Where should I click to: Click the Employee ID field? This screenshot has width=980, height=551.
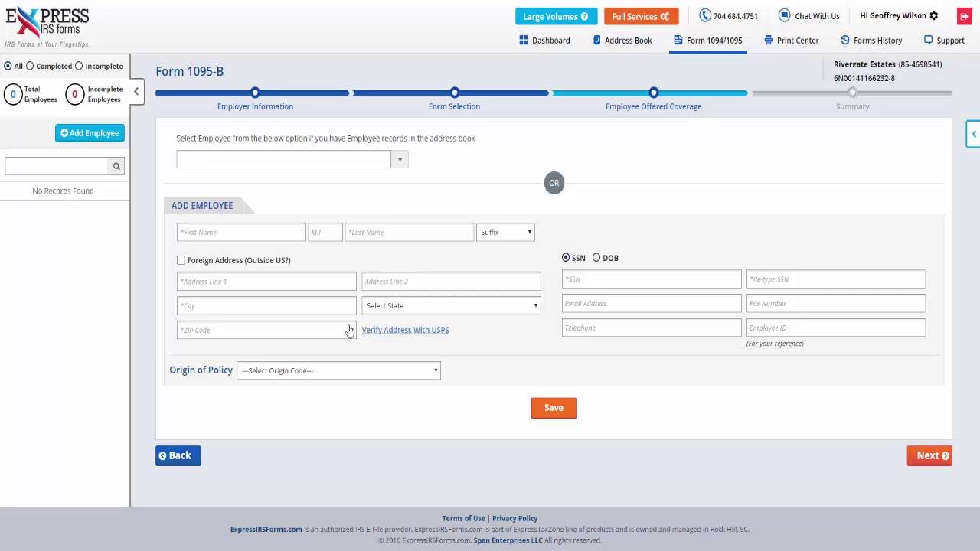pyautogui.click(x=836, y=328)
